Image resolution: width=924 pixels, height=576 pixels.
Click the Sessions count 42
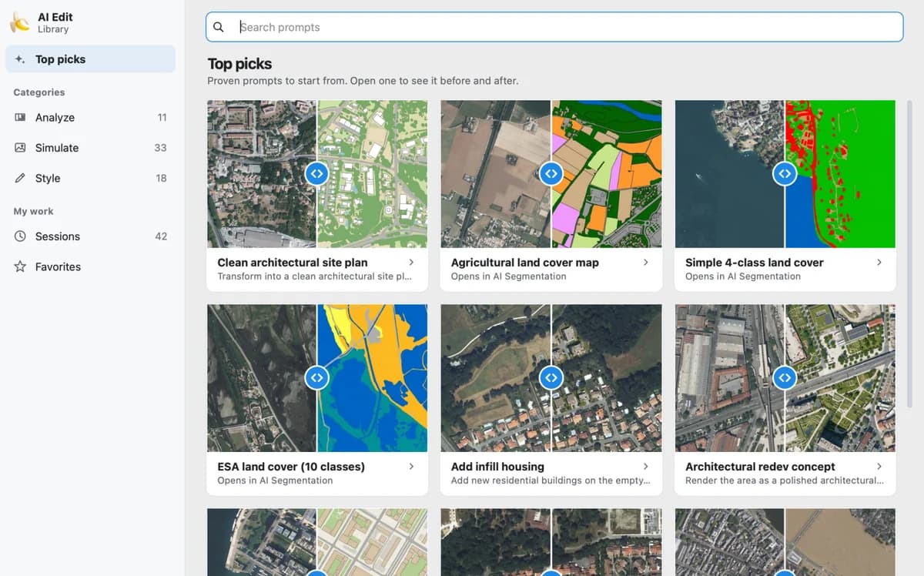click(x=161, y=236)
